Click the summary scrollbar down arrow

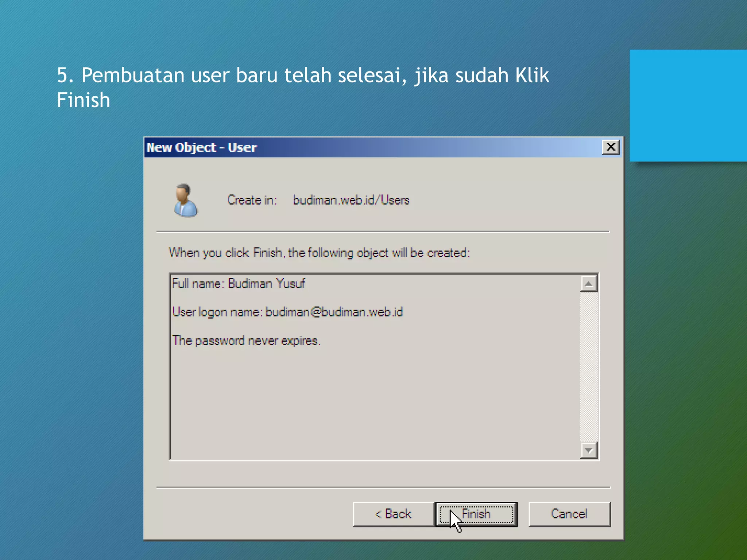point(589,450)
